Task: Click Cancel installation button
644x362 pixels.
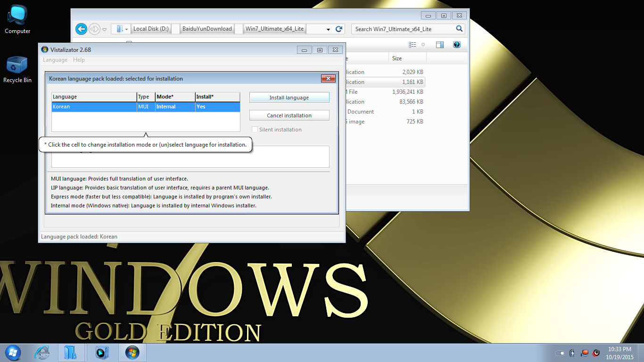Action: (x=289, y=115)
